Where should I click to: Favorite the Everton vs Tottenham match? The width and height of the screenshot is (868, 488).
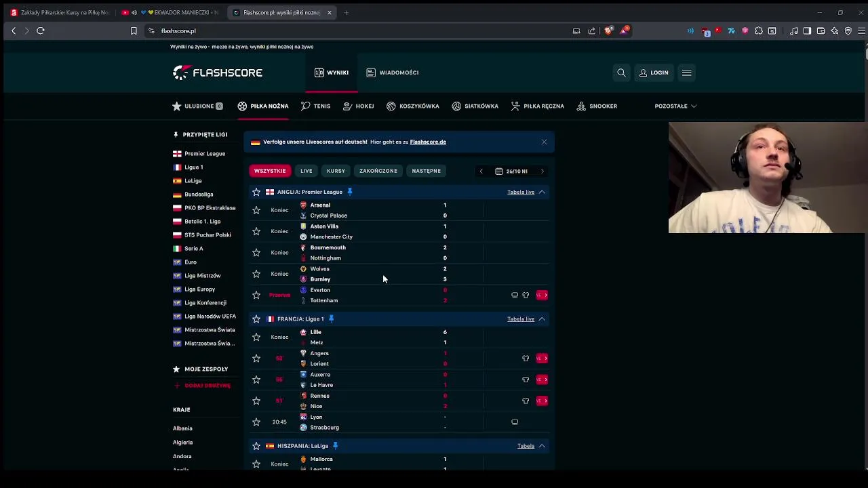point(256,295)
